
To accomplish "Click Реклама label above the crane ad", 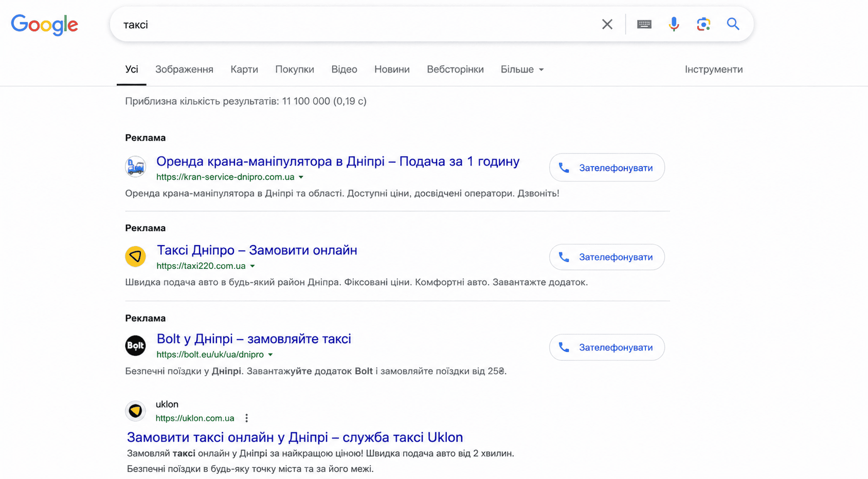I will point(146,138).
